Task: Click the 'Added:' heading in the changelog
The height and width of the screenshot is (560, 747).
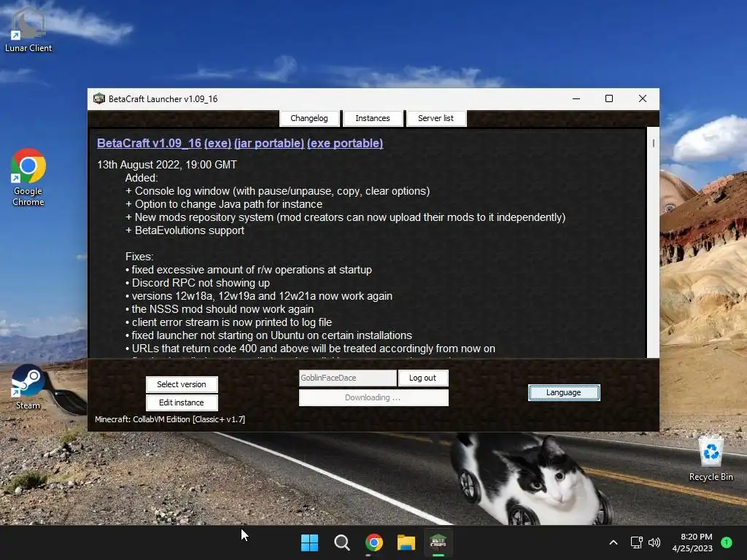Action: click(142, 178)
